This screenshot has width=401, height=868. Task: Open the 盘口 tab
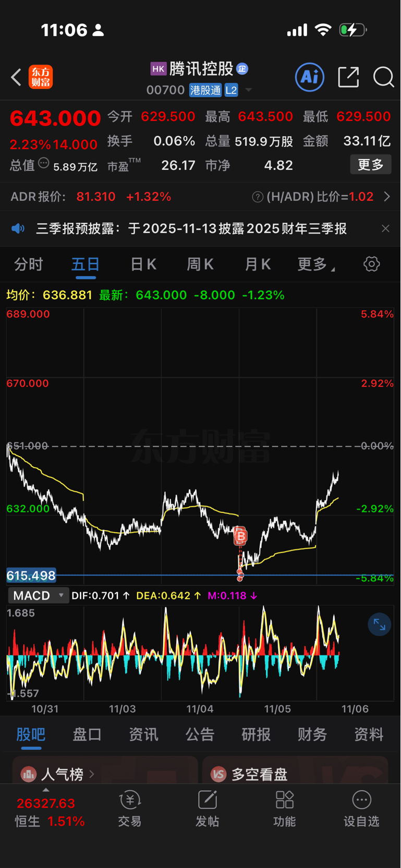(x=87, y=734)
